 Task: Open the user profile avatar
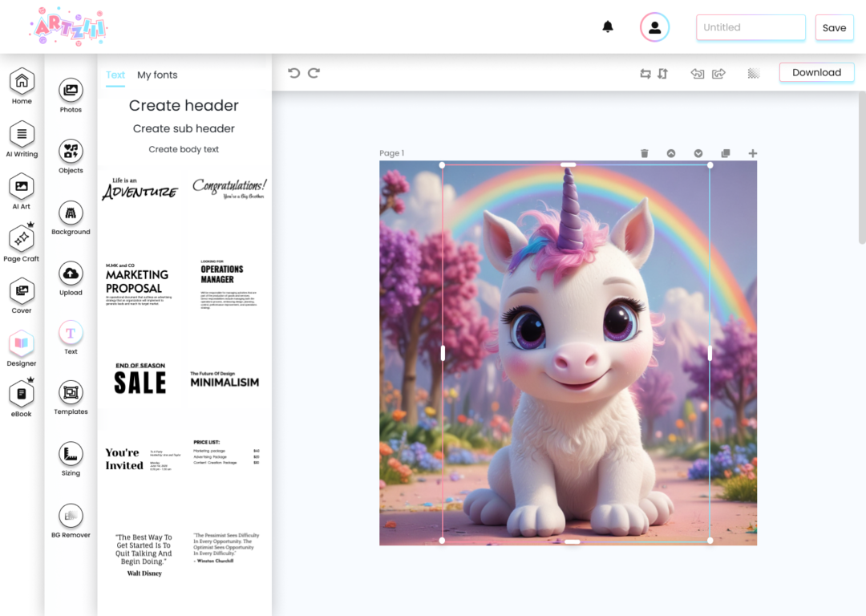654,27
